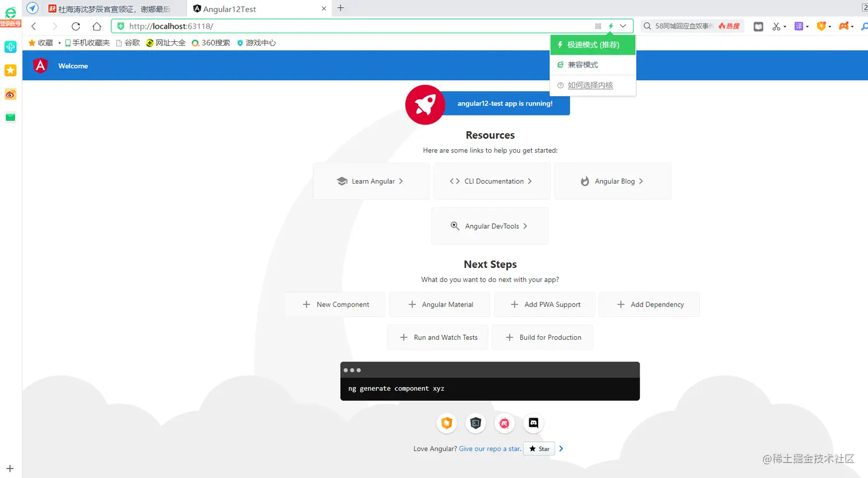Follow the Give our repo a star link
The image size is (868, 478).
[x=490, y=449]
